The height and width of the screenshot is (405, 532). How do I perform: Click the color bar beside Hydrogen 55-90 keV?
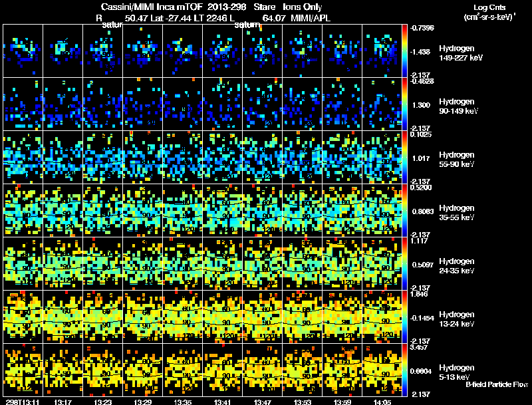click(x=404, y=158)
